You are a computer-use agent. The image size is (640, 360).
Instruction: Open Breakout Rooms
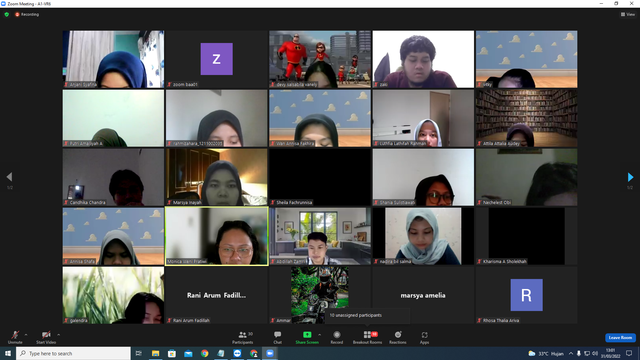367,337
